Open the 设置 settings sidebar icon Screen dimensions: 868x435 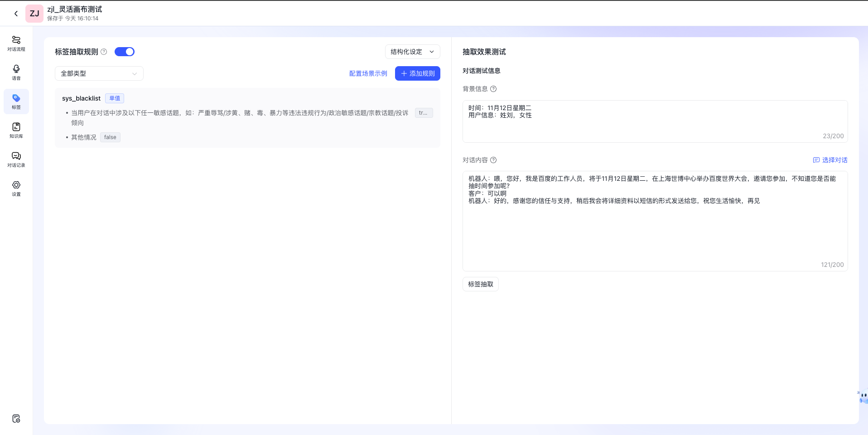[x=16, y=188]
